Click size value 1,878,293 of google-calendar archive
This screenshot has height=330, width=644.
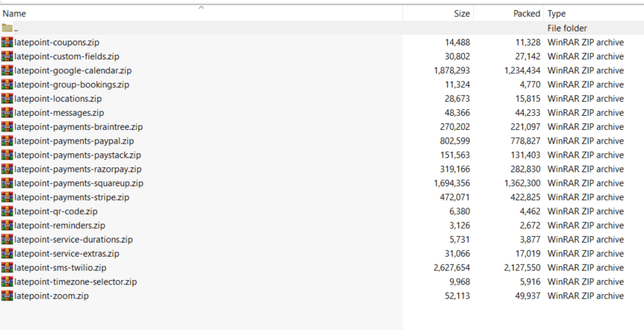452,70
